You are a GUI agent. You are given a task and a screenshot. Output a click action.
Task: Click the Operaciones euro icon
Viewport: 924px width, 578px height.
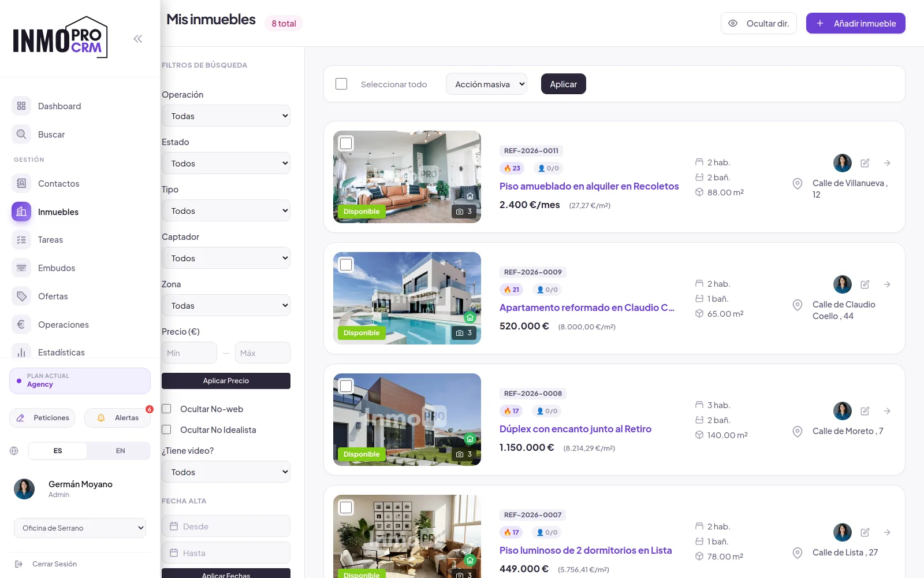click(21, 325)
